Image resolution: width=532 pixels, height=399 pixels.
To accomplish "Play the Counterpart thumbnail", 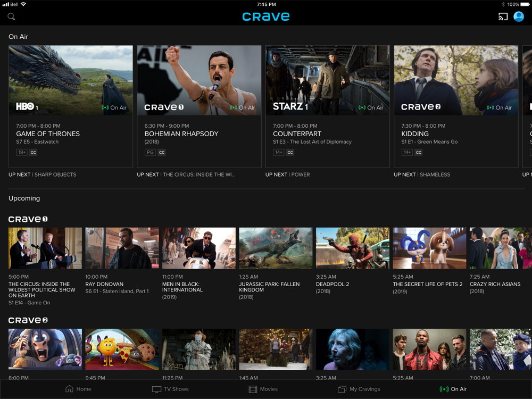I will click(327, 80).
